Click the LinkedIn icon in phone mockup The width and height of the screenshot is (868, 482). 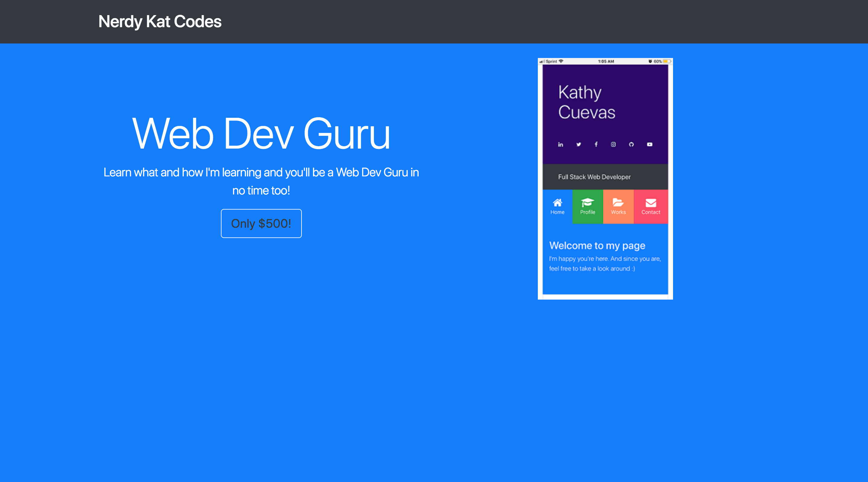click(560, 145)
